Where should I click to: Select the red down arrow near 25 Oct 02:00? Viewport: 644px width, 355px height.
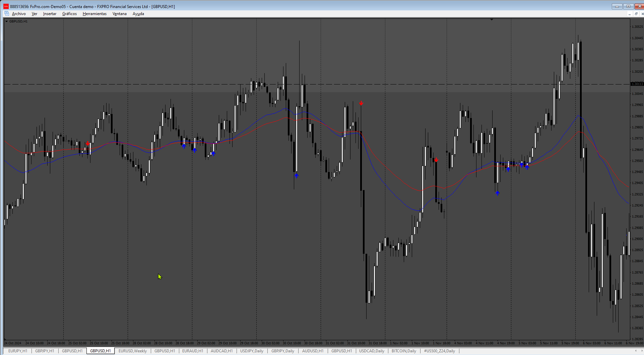tap(87, 143)
